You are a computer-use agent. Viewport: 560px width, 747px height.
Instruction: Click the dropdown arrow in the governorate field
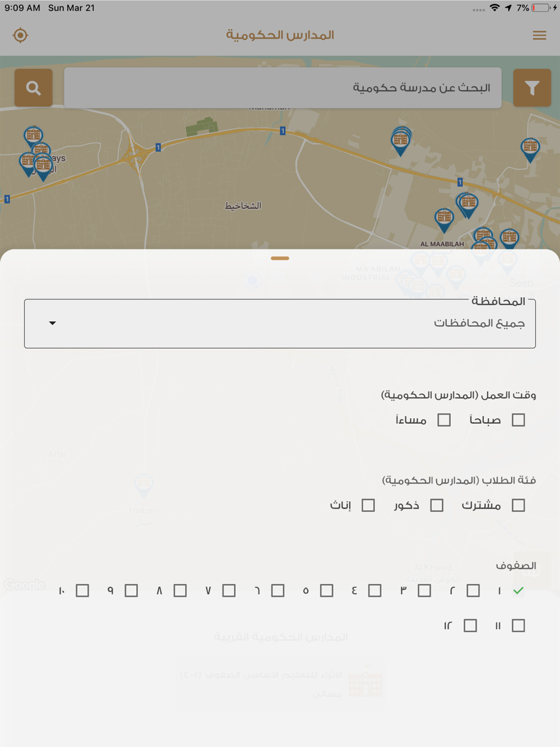(x=53, y=323)
